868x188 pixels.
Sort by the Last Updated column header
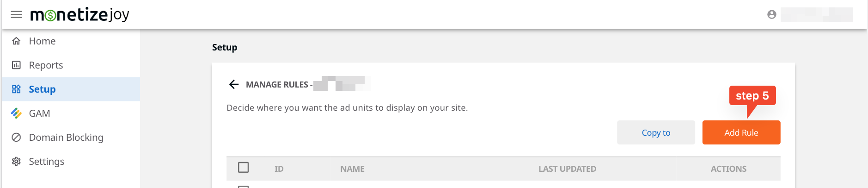567,169
